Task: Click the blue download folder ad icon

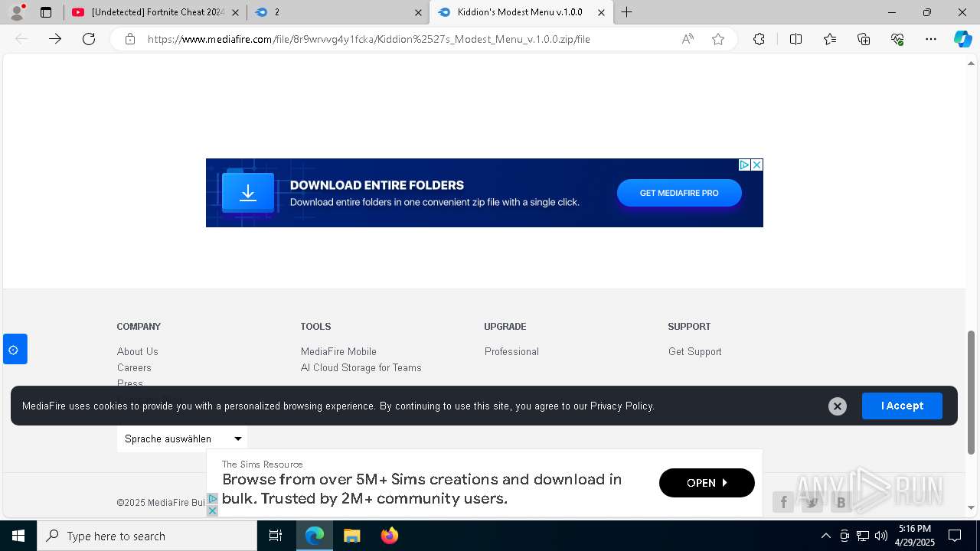Action: (x=247, y=193)
